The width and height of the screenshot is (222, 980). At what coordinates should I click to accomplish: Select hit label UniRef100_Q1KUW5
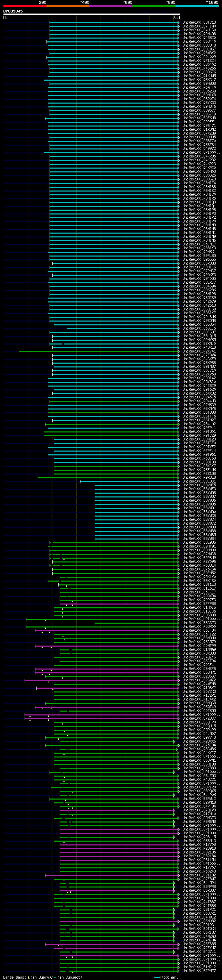(199, 76)
